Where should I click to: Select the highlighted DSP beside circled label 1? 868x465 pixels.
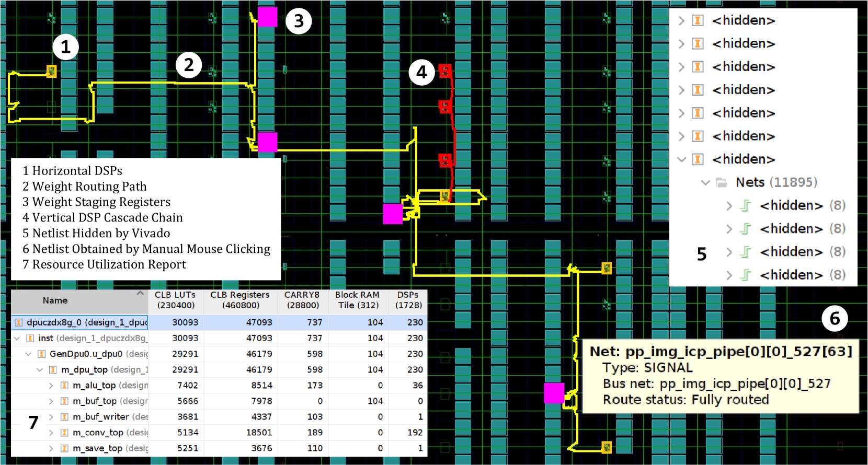pyautogui.click(x=51, y=71)
